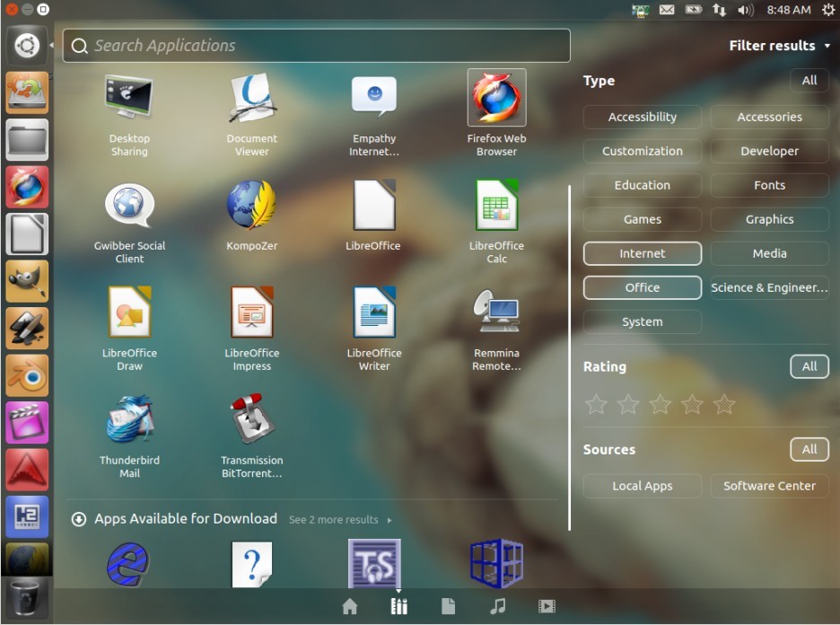Open Gwibber Social Client
Screen dimensions: 840x625
[129, 223]
